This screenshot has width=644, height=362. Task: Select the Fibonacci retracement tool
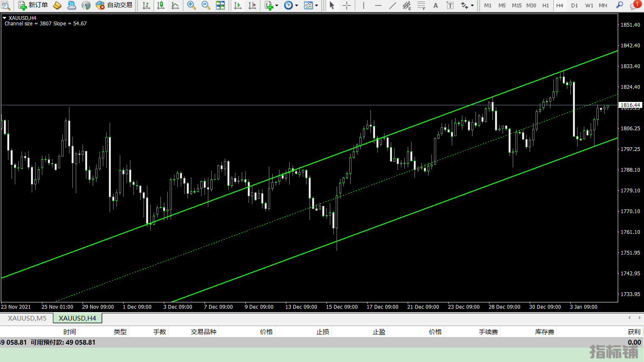(421, 5)
